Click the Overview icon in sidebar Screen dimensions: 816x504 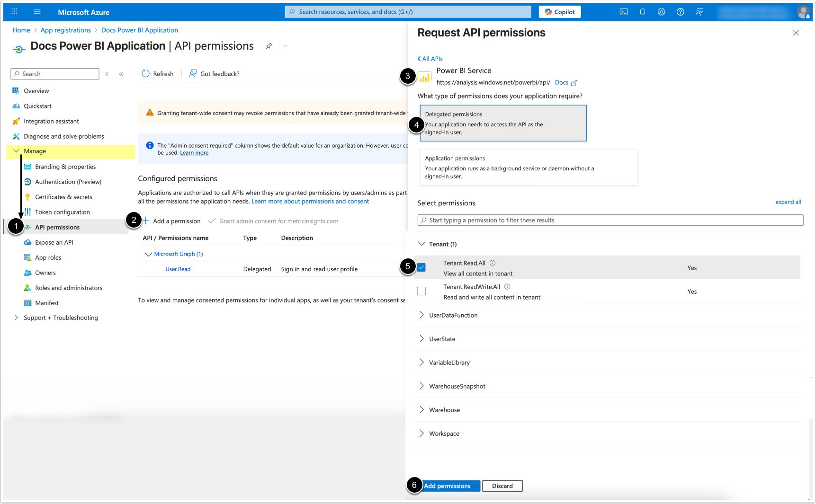pyautogui.click(x=16, y=91)
